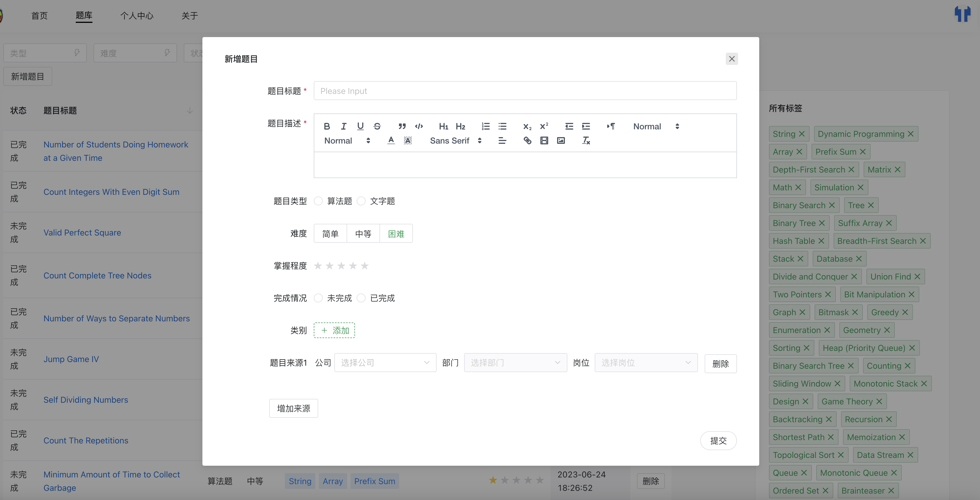
Task: Clear formatting icon in toolbar
Action: click(586, 140)
